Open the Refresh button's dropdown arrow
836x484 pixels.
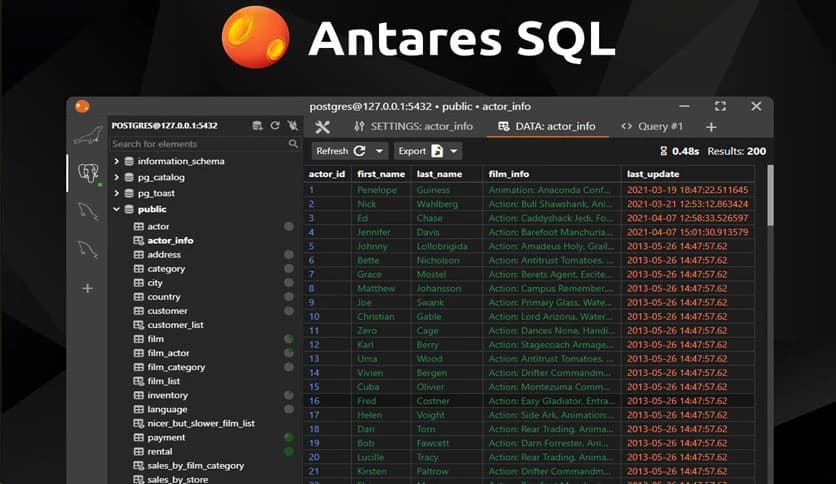[x=380, y=151]
